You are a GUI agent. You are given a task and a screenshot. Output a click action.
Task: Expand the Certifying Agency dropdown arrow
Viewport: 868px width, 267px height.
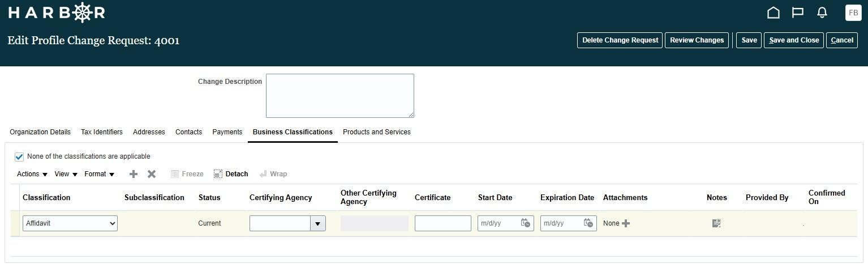[x=317, y=223]
